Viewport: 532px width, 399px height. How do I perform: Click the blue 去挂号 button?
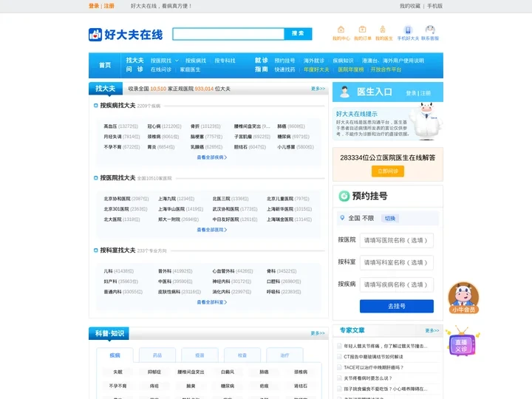(x=397, y=306)
